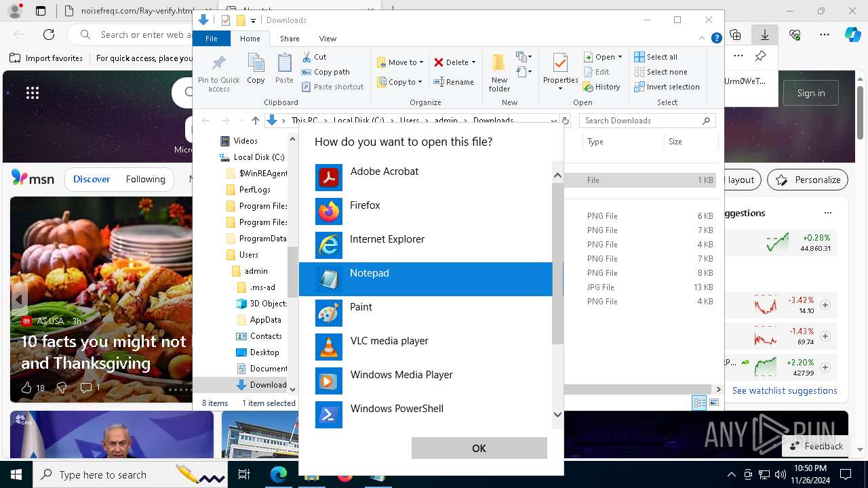The width and height of the screenshot is (868, 488).
Task: Click Paste shortcut in the ribbon
Action: coord(332,87)
